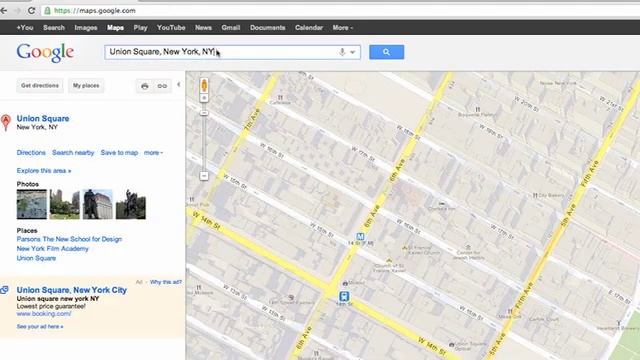Click the blue train station icon at 14th St
640x360 pixels.
pyautogui.click(x=344, y=296)
